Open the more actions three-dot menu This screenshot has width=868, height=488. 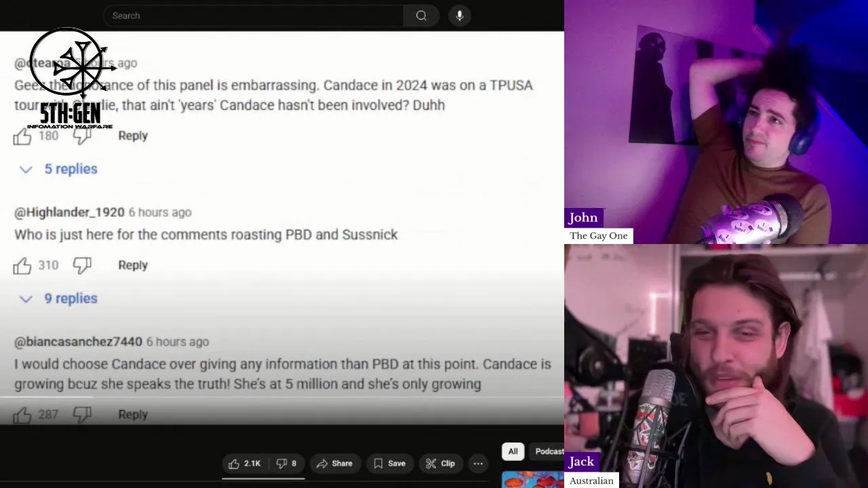click(478, 464)
